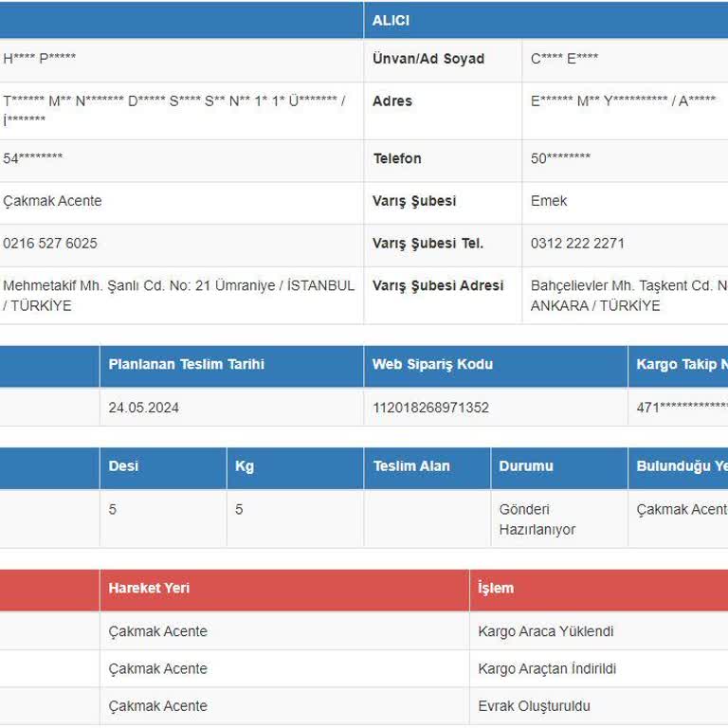Select delivery date 24.05.2024
This screenshot has height=728, width=728.
coord(143,408)
